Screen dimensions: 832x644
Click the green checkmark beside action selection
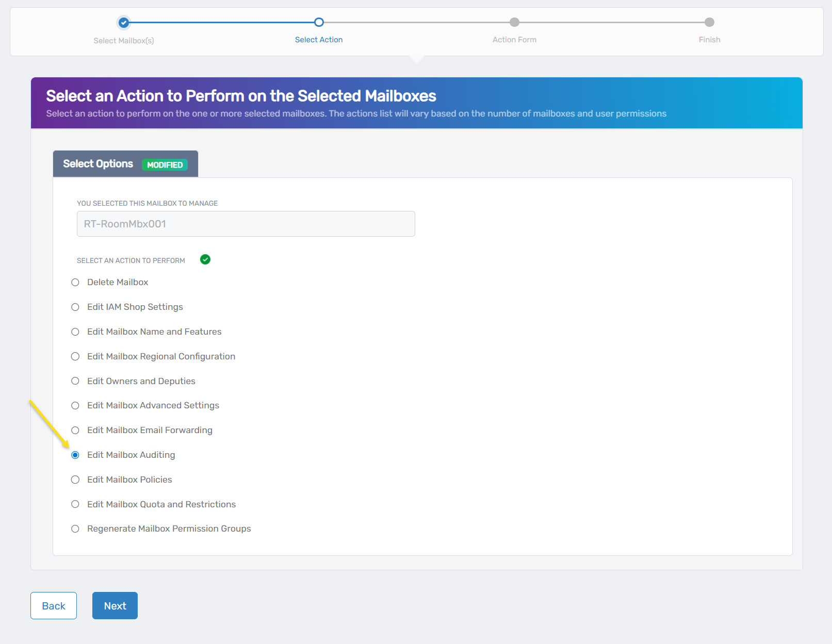(205, 259)
